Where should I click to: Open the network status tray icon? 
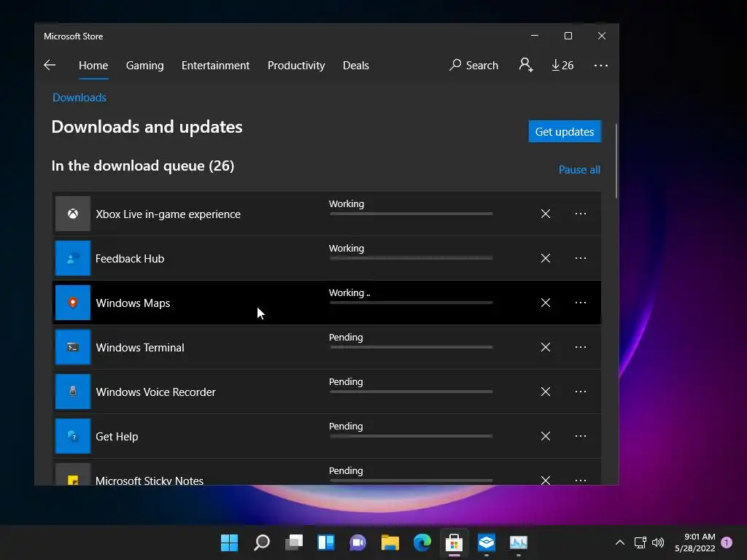click(640, 542)
